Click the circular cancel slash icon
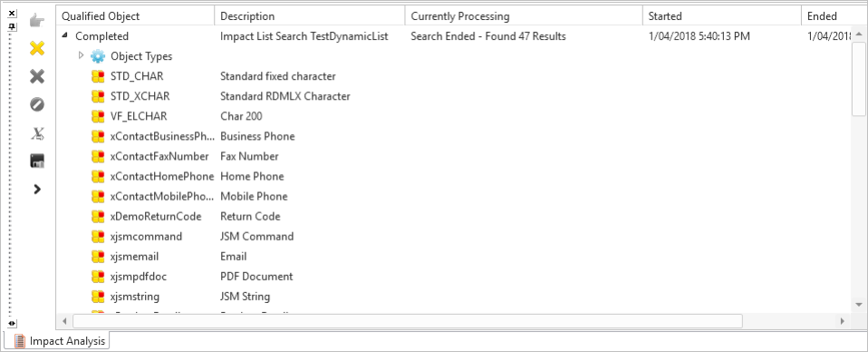 pyautogui.click(x=37, y=104)
